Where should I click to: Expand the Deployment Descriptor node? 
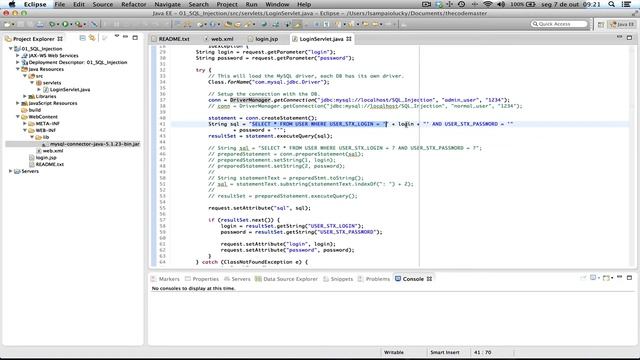tap(18, 62)
